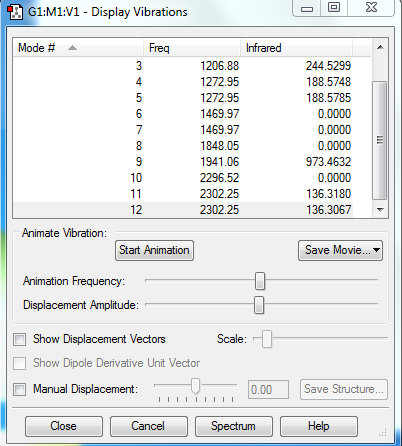Close the window using the X icon
This screenshot has height=446, width=402.
pyautogui.click(x=371, y=7)
